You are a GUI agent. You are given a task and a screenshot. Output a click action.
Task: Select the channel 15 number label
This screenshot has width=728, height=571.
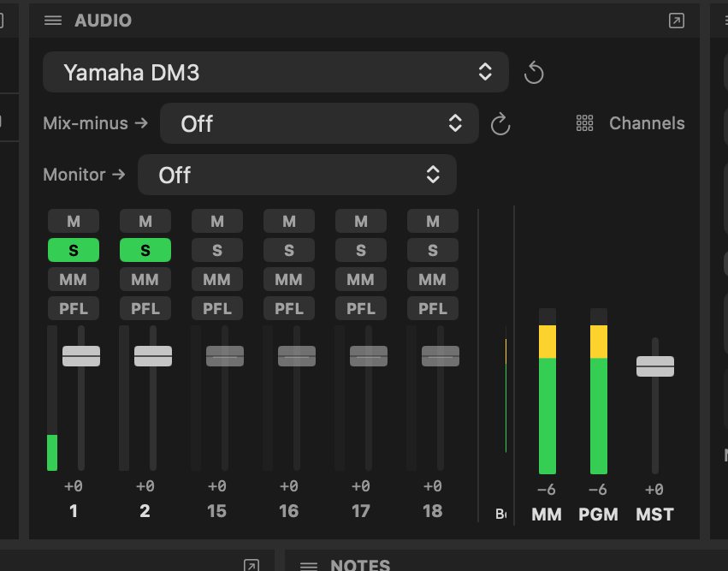click(216, 511)
